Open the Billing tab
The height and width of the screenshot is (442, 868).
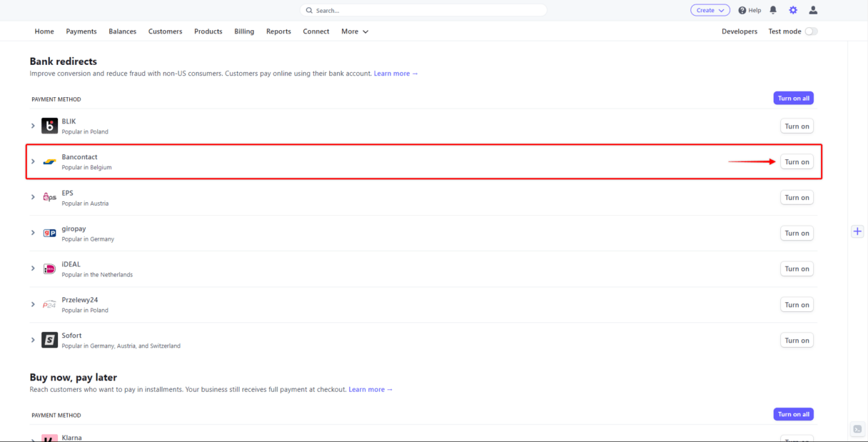pos(244,31)
